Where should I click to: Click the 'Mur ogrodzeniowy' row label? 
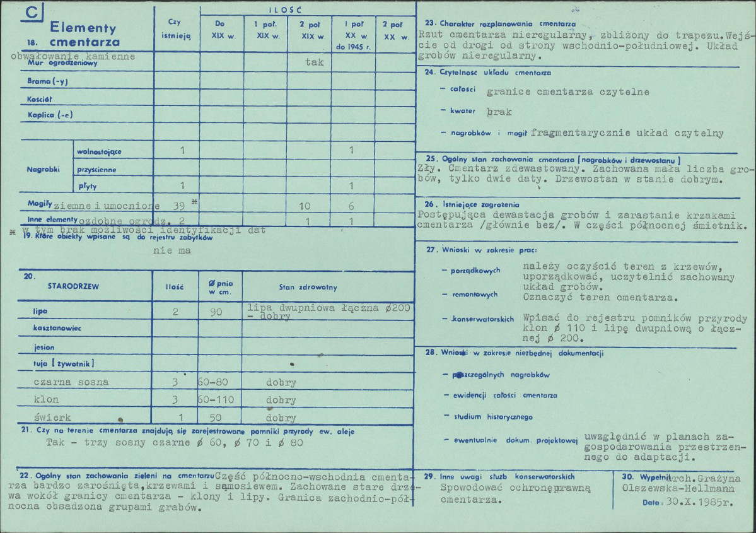[x=62, y=63]
